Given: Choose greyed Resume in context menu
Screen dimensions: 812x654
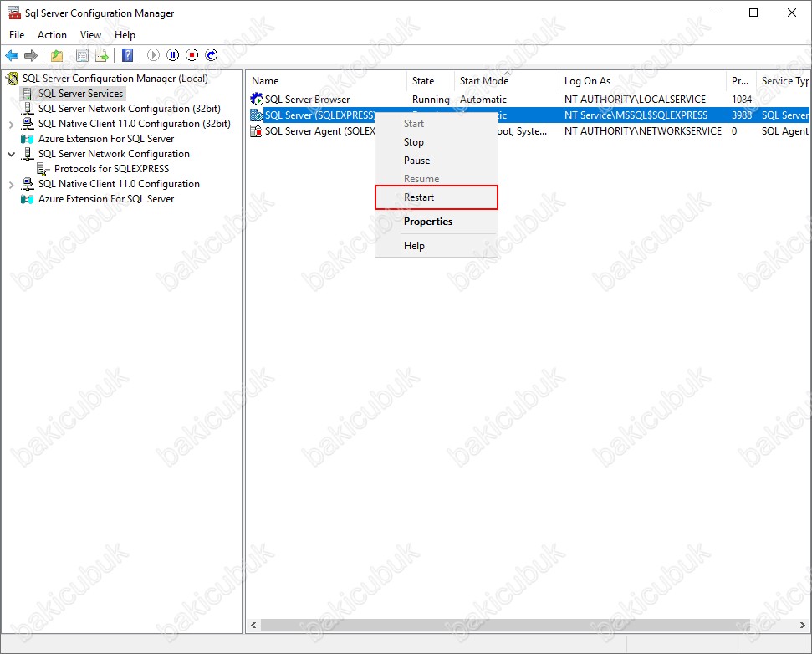Looking at the screenshot, I should pyautogui.click(x=436, y=179).
